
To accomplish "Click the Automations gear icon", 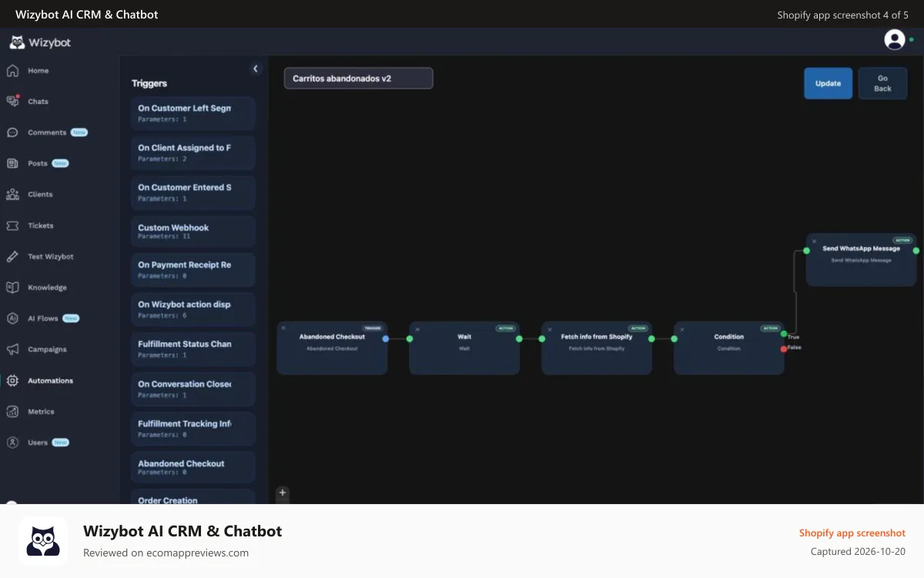I will tap(12, 381).
